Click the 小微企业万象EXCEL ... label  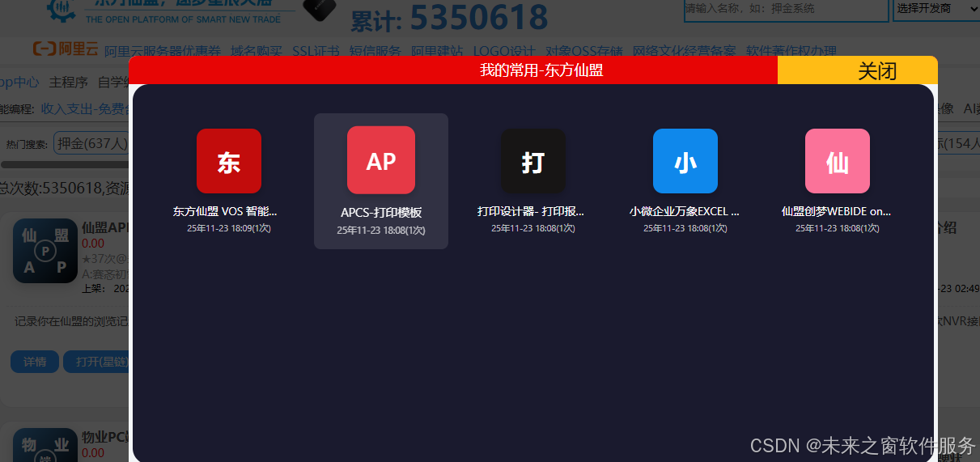685,211
